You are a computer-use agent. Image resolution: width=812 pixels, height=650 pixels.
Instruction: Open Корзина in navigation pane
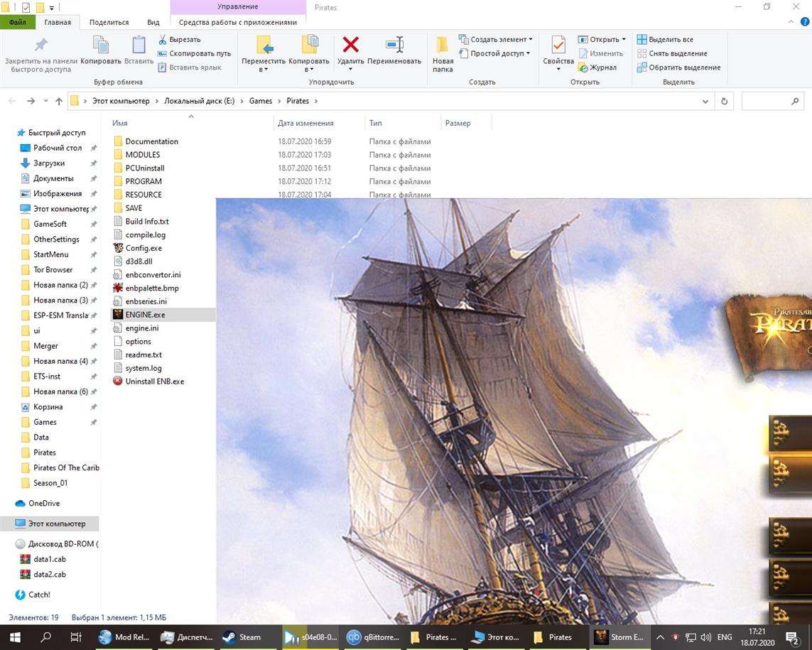(48, 407)
